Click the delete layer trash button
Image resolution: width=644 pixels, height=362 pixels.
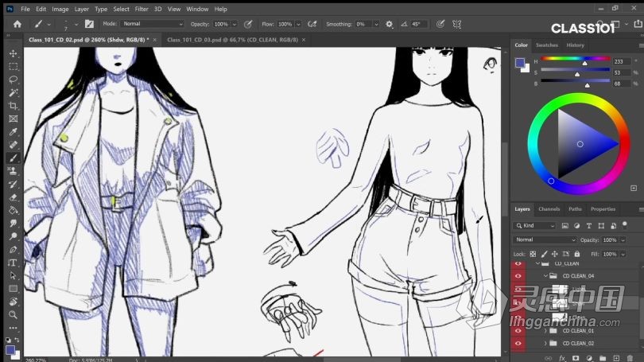point(630,358)
